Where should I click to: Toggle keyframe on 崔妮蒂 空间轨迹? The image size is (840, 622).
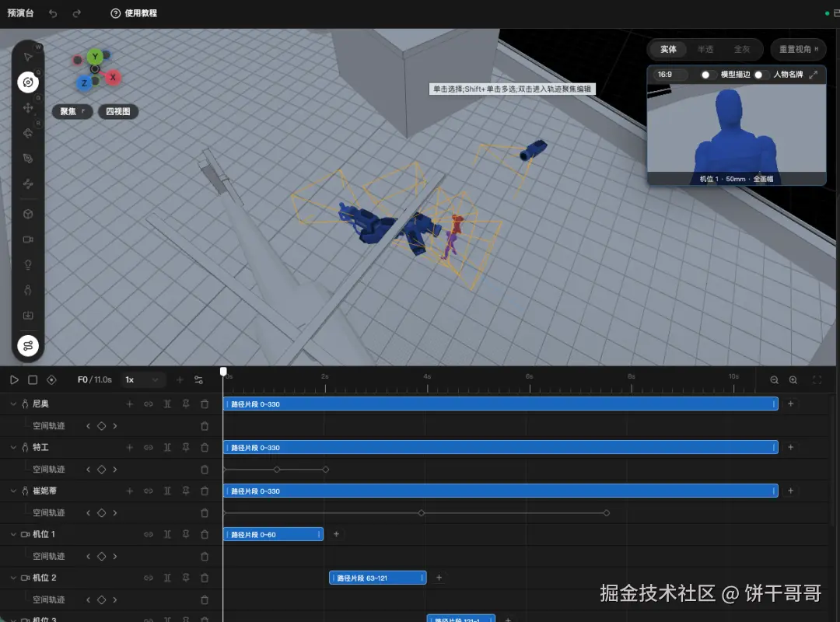tap(101, 512)
